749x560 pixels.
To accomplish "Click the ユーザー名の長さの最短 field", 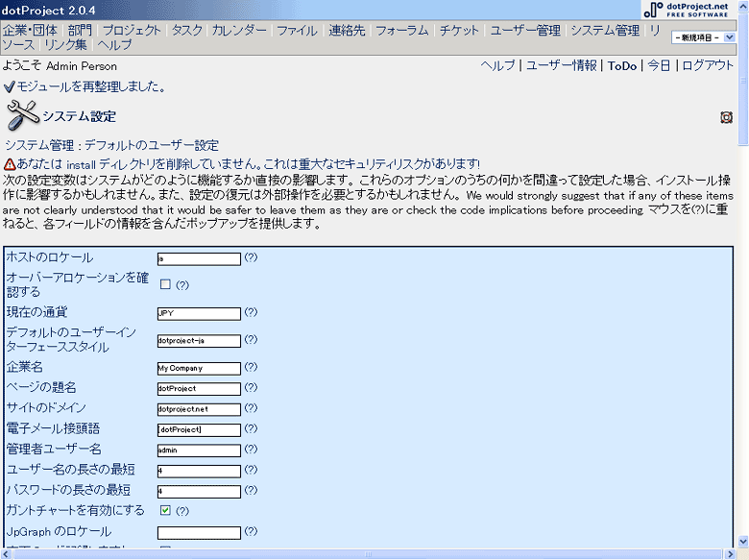I will pos(199,471).
